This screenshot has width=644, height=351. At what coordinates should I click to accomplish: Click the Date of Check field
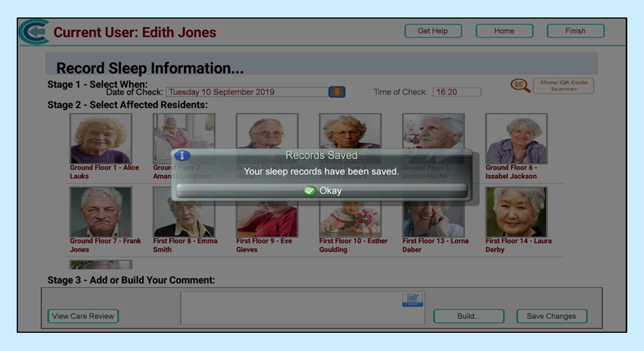click(x=247, y=92)
